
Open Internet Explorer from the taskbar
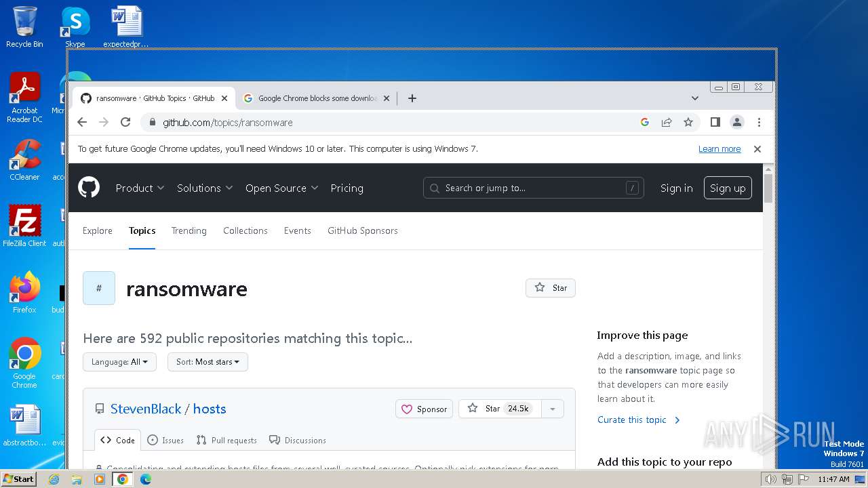point(54,479)
